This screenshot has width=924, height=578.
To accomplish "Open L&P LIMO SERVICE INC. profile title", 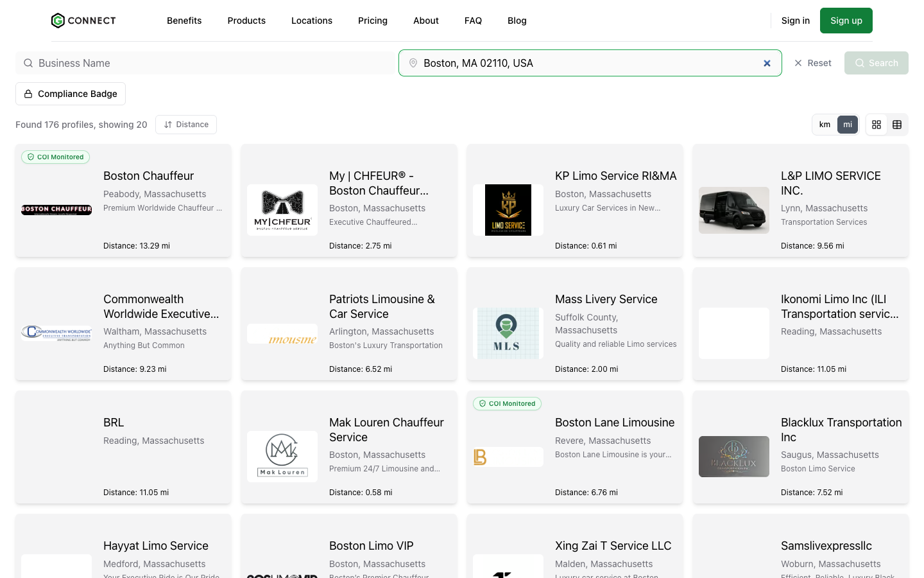I will coord(831,183).
